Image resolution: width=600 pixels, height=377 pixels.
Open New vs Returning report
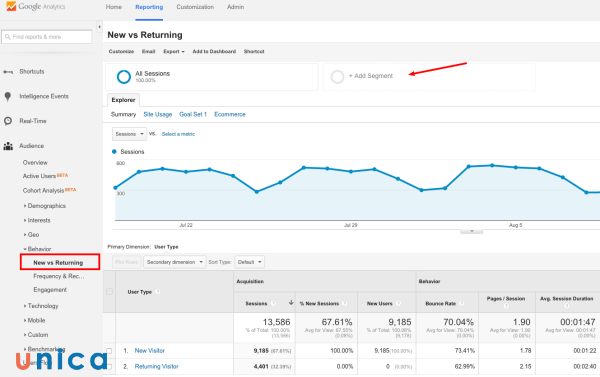58,263
